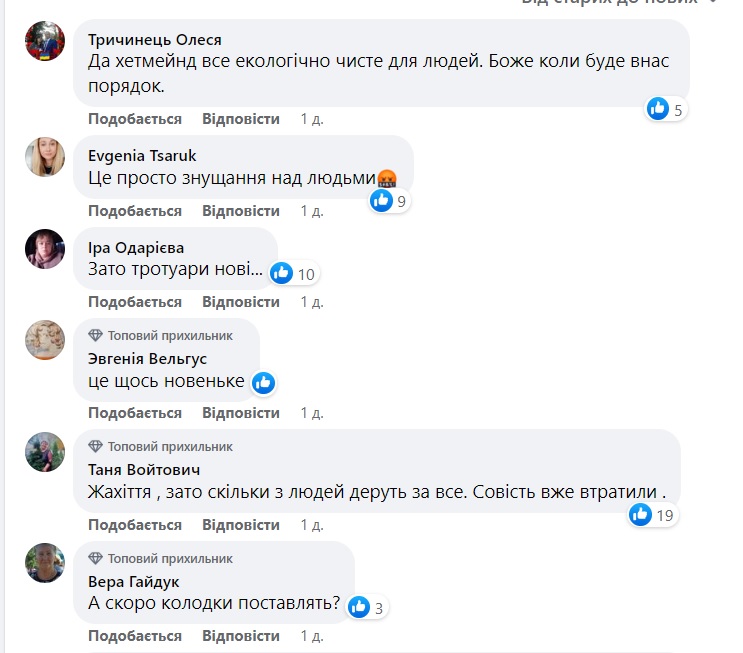This screenshot has width=743, height=653.
Task: Open Вера Гайдук's profile name link
Action: click(134, 582)
